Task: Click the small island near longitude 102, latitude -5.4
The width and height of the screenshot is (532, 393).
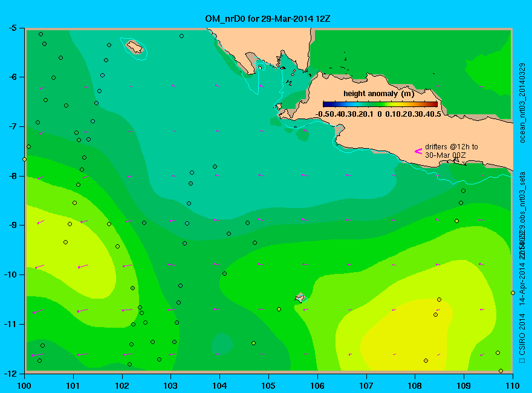Action: [x=135, y=47]
